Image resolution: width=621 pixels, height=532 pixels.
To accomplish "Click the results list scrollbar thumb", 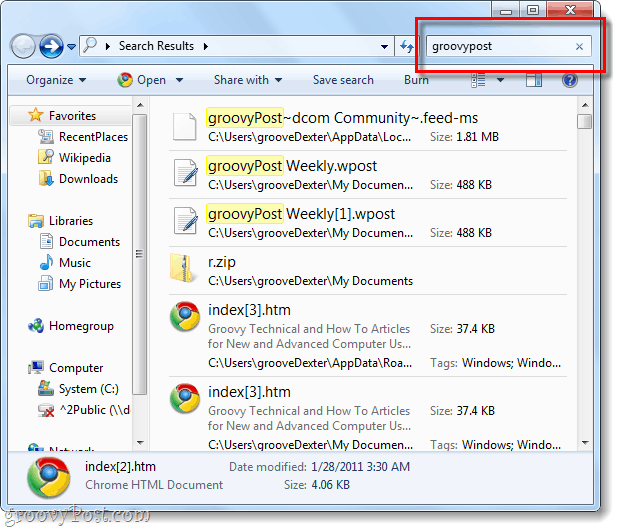I will tap(585, 121).
